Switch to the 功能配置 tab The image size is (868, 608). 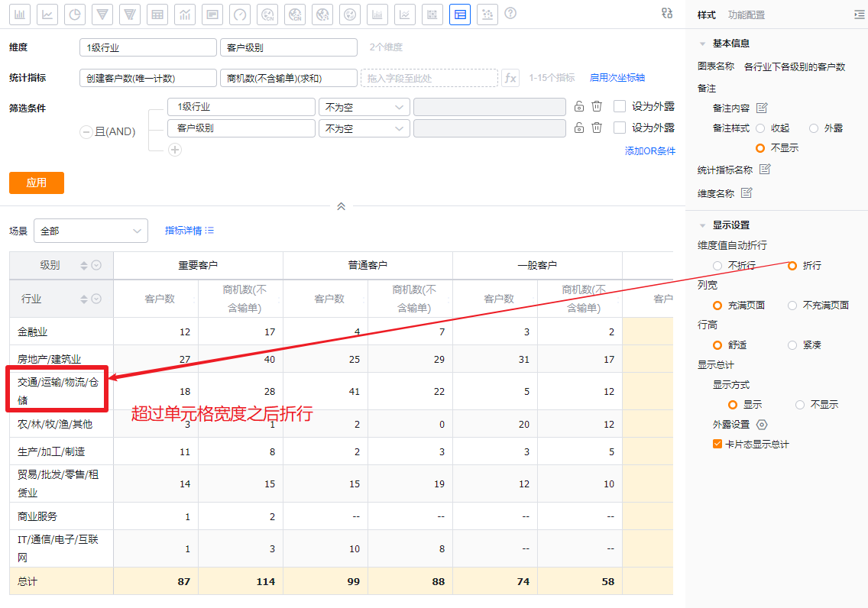click(x=747, y=15)
